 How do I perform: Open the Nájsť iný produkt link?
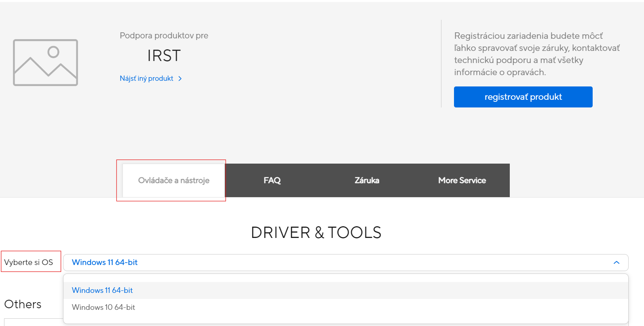(x=146, y=78)
